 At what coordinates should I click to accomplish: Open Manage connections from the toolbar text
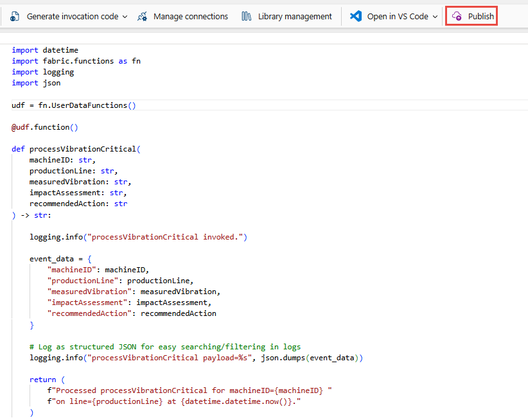point(191,17)
